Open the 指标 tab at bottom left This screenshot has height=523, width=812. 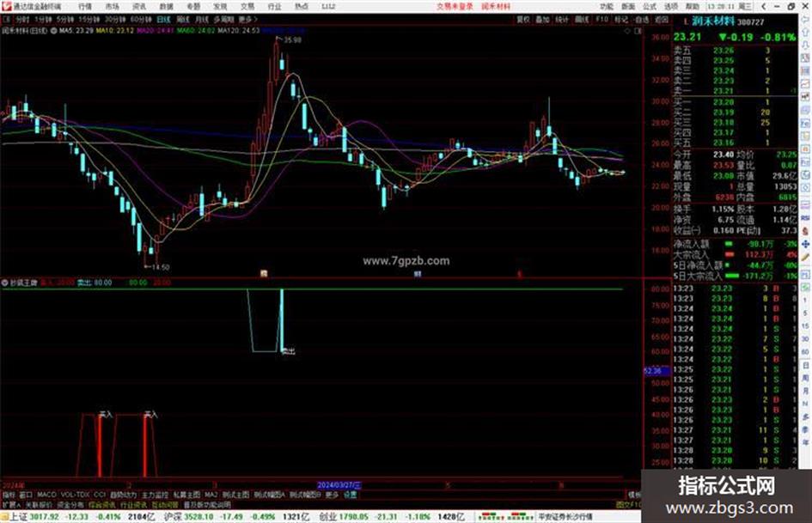tap(9, 495)
